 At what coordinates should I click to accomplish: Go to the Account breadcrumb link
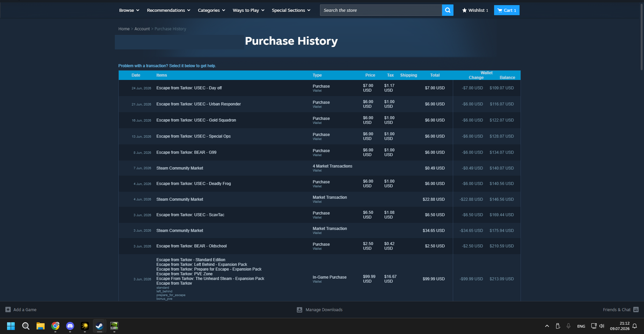click(142, 28)
